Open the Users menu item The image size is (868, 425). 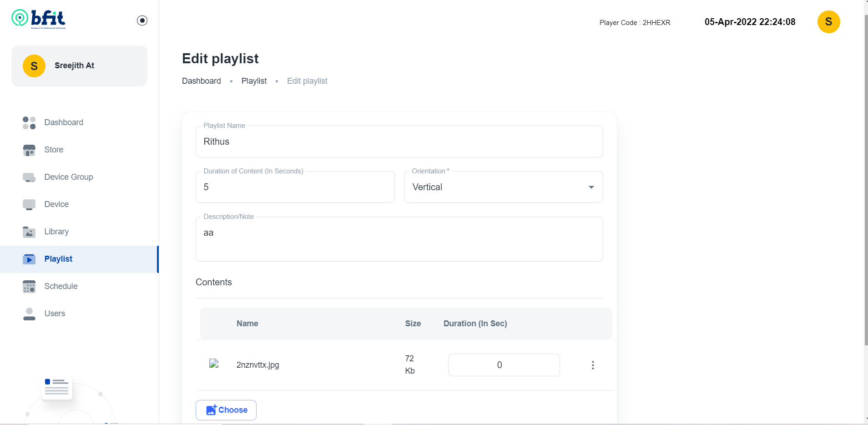pyautogui.click(x=80, y=314)
